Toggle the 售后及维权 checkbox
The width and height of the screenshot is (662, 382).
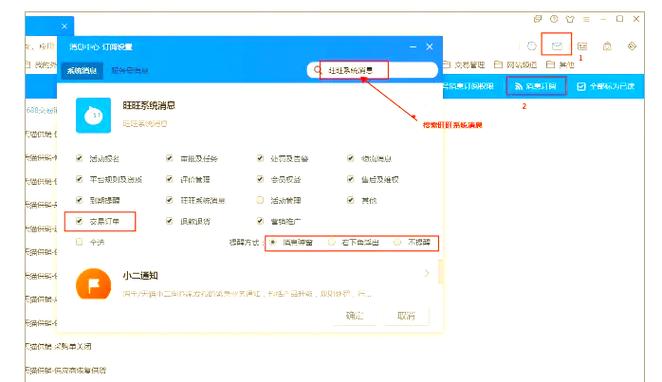click(x=350, y=179)
